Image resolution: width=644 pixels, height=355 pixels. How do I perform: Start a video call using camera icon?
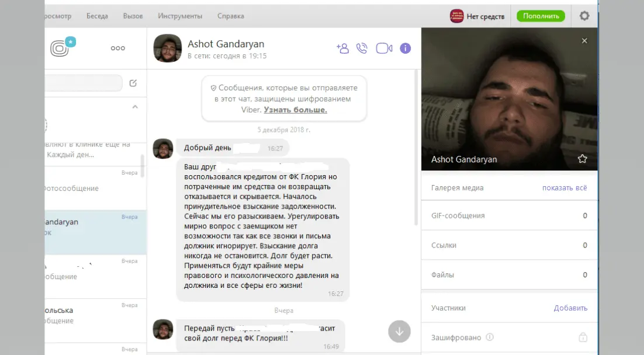tap(384, 48)
